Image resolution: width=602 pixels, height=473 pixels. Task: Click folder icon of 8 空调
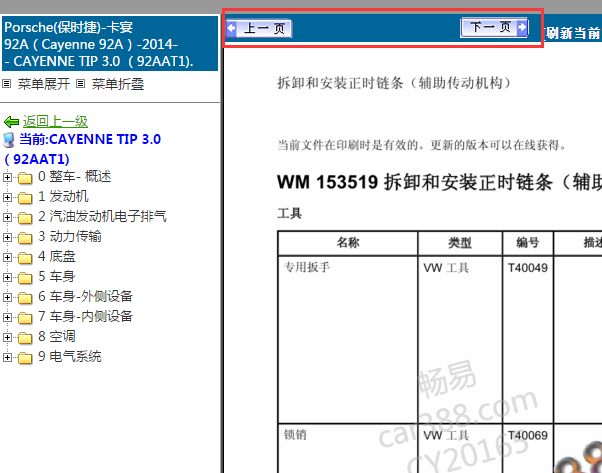click(x=25, y=337)
